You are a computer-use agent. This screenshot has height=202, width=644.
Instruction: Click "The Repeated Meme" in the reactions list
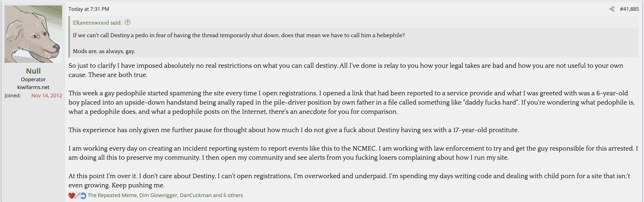(x=112, y=195)
